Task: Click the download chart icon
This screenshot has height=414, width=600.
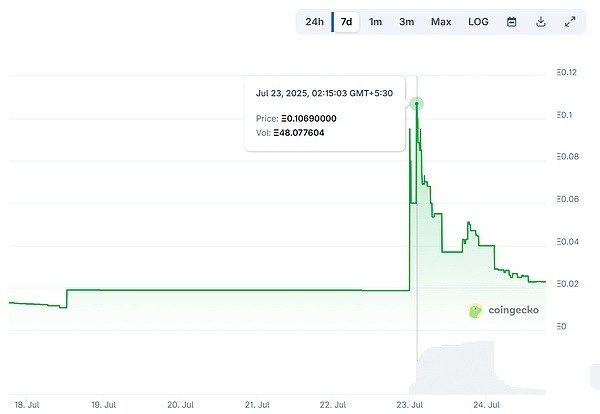Action: 541,22
